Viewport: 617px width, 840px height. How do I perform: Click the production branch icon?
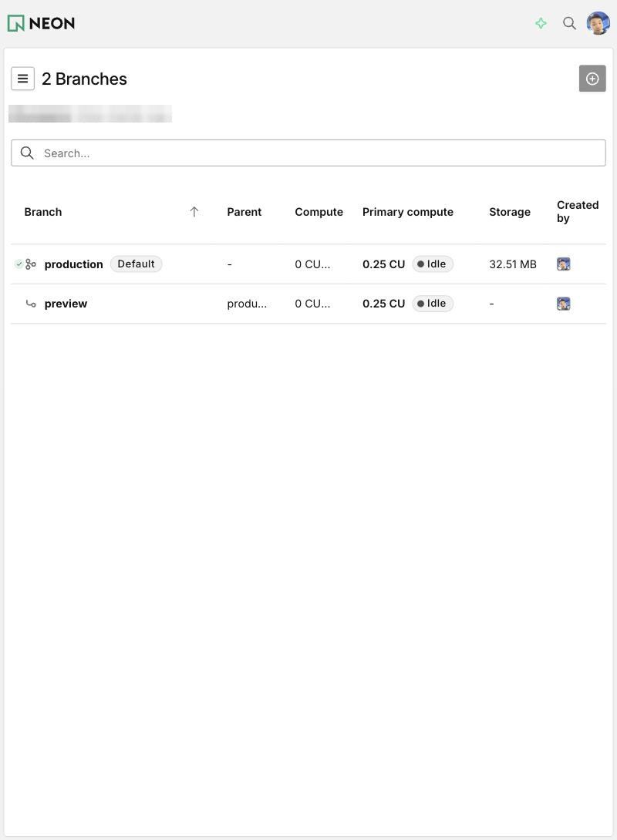click(x=31, y=264)
